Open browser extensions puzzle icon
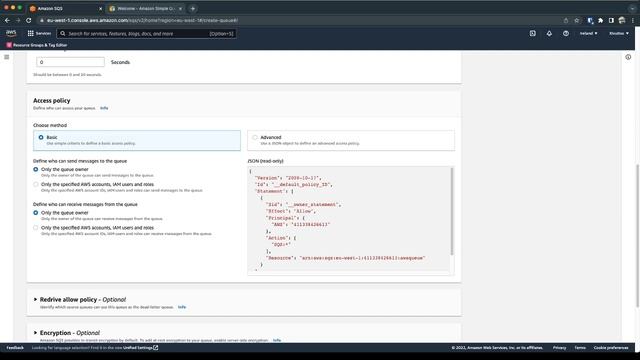The image size is (640, 360). (x=600, y=20)
